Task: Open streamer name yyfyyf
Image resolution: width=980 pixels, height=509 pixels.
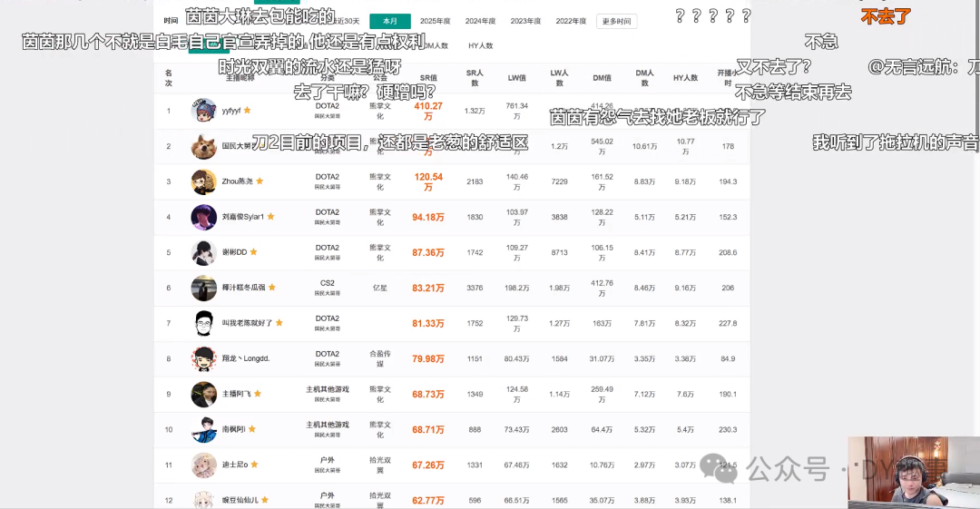Action: click(231, 111)
